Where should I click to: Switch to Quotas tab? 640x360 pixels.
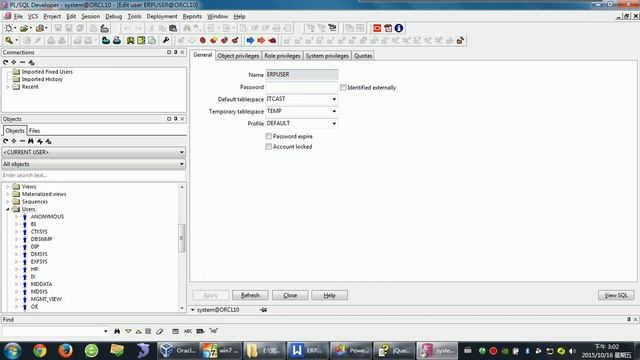click(363, 56)
